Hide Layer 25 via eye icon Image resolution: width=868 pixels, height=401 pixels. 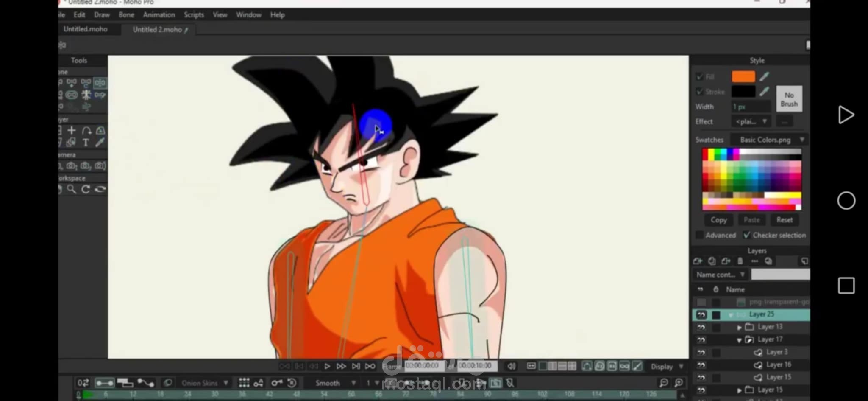pyautogui.click(x=701, y=314)
